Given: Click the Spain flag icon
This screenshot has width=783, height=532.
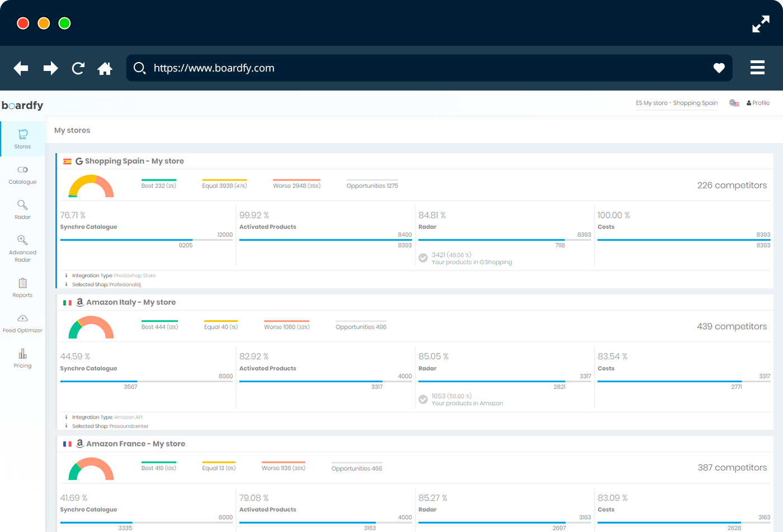Looking at the screenshot, I should click(67, 161).
